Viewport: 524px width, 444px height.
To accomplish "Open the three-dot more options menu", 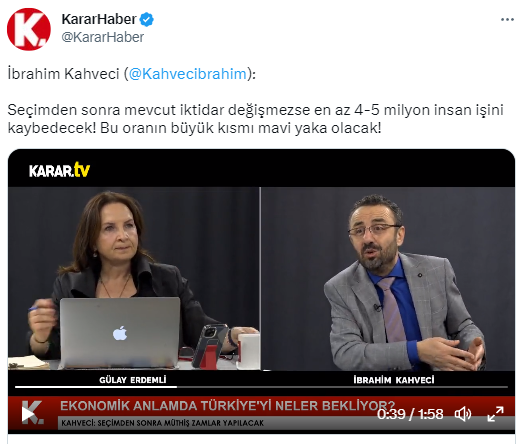I will pos(507,20).
